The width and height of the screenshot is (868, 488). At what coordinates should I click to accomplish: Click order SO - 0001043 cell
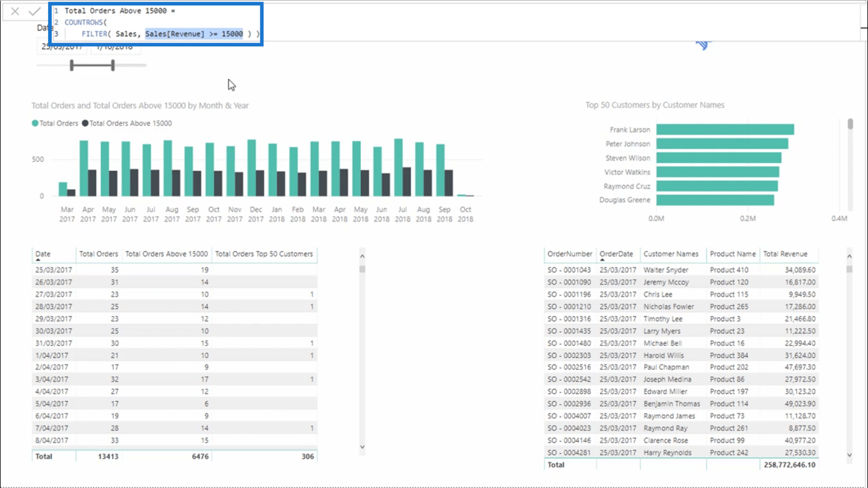click(x=569, y=270)
